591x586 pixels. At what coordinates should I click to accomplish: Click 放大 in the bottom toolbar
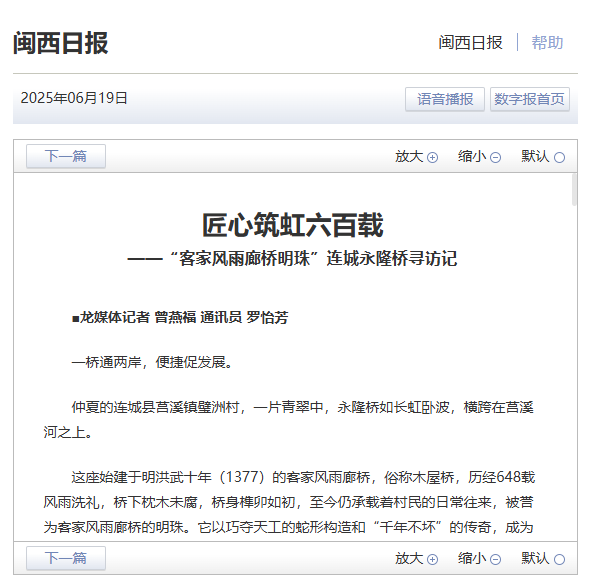coord(409,558)
